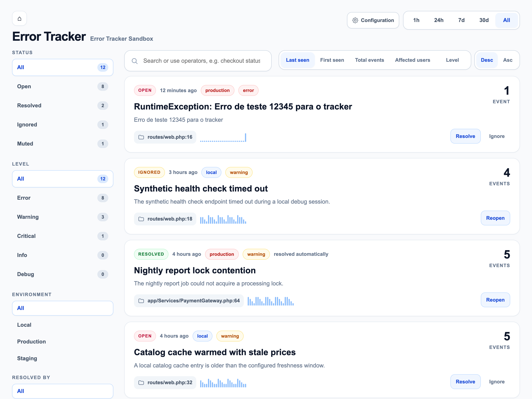This screenshot has height=399, width=532.
Task: Click the magnifier icon in the search bar
Action: [x=135, y=61]
